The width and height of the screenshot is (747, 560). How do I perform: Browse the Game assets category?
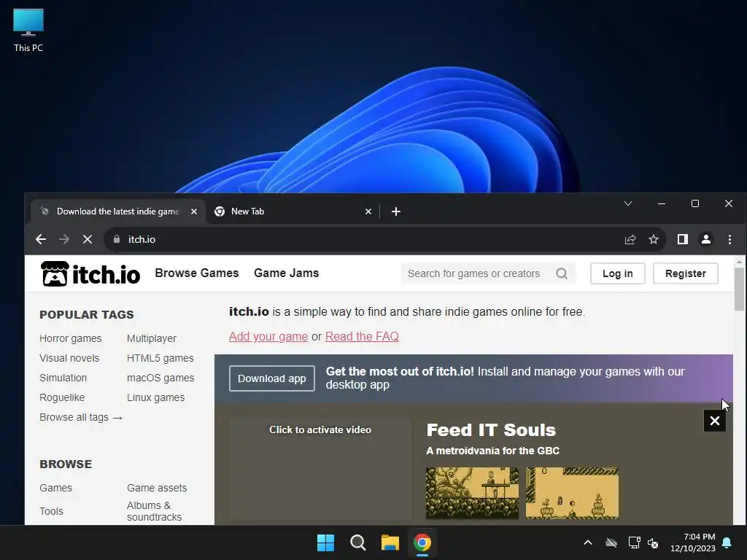click(157, 488)
